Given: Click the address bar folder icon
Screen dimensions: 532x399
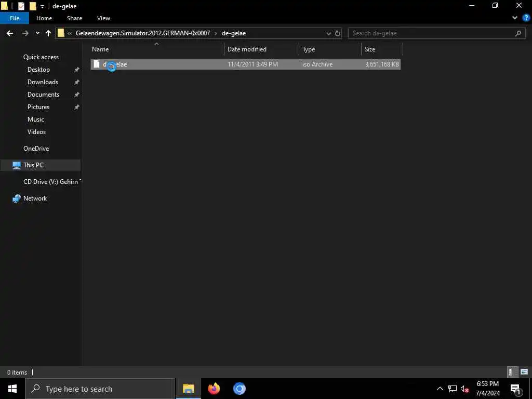Looking at the screenshot, I should pos(61,33).
